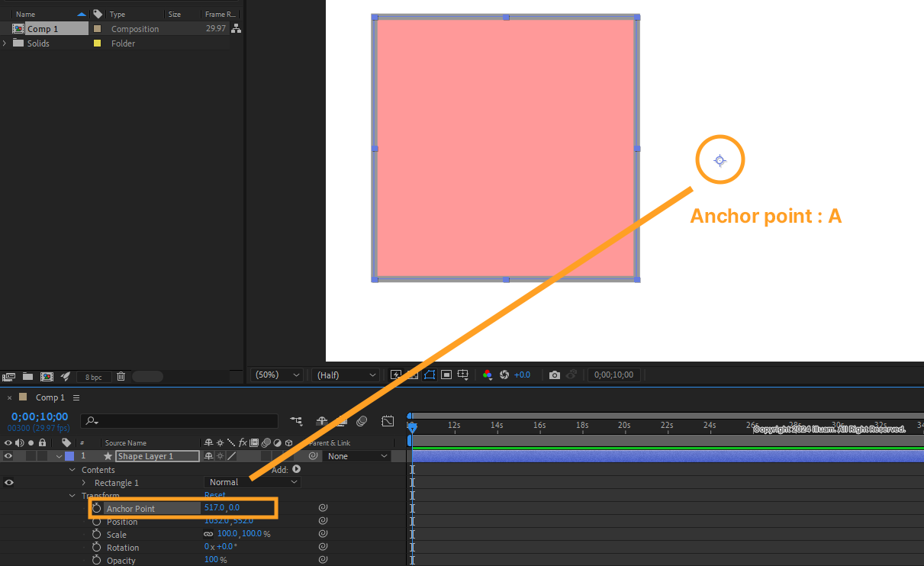924x566 pixels.
Task: Toggle Motion Blur enable for the timeline
Action: [x=362, y=420]
